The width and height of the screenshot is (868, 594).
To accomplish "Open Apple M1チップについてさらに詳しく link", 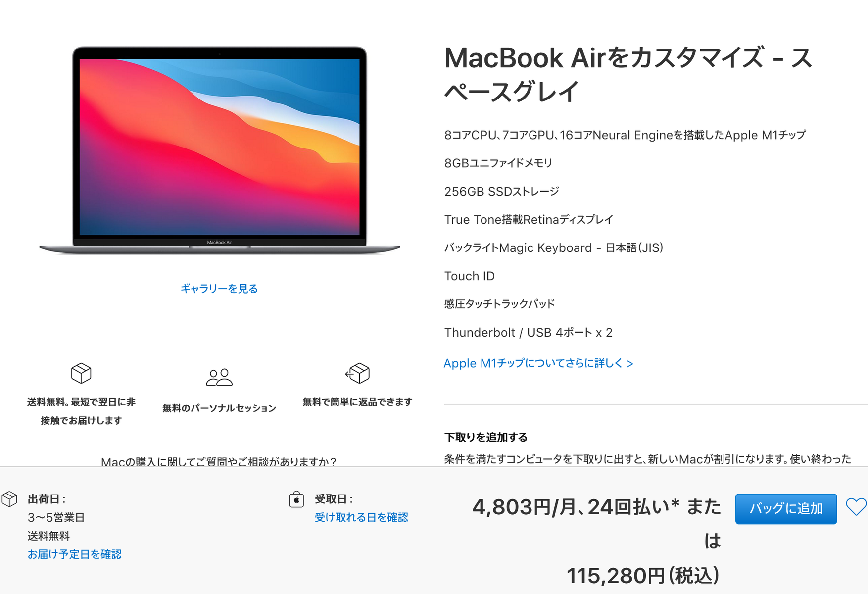I will click(538, 363).
